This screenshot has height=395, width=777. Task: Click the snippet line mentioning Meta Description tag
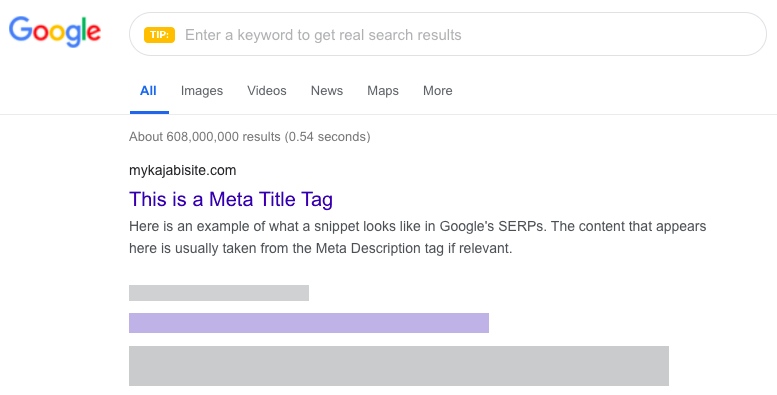tap(320, 248)
